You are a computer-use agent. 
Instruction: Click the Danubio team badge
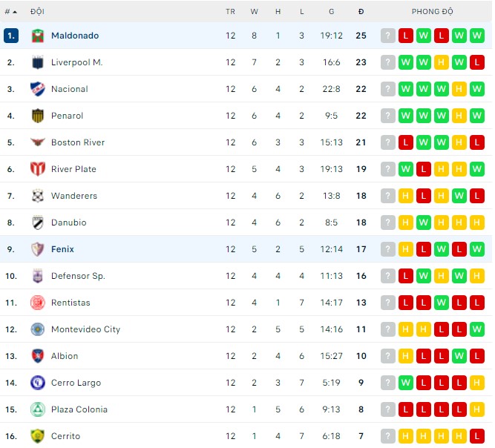38,223
